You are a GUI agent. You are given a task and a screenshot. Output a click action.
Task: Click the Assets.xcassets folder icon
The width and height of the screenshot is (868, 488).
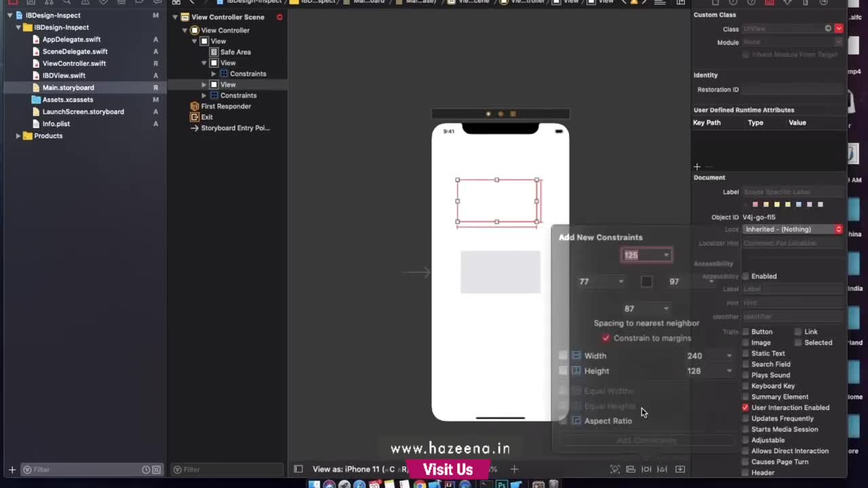37,100
